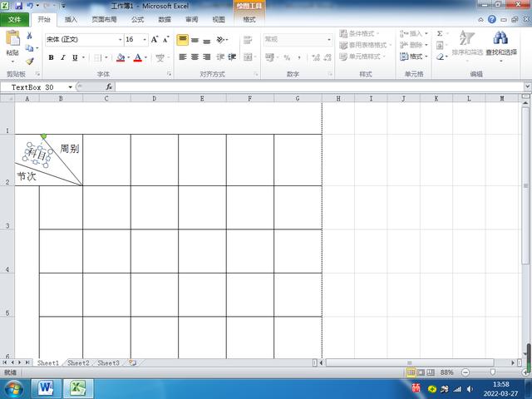The height and width of the screenshot is (399, 532).
Task: Click the AutoSum sigma icon
Action: [x=440, y=33]
